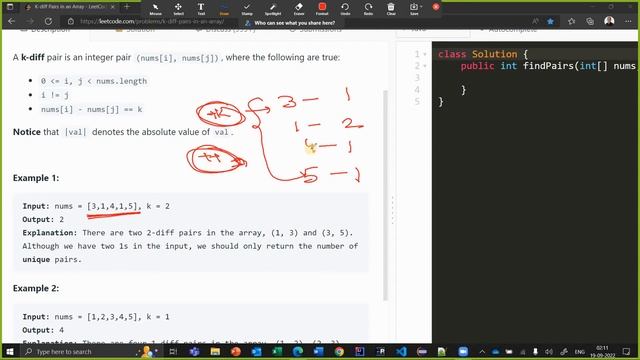Viewport: 640px width, 360px height.
Task: Open Excel from taskbar
Action: coord(277,351)
